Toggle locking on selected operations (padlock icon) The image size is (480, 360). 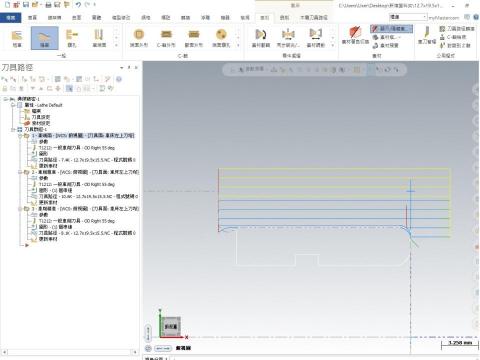click(5, 88)
